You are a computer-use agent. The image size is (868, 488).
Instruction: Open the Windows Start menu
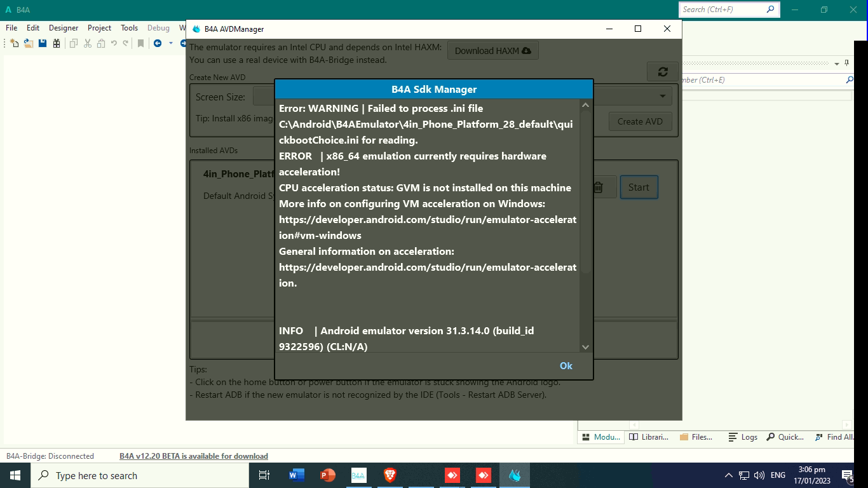pos(15,475)
